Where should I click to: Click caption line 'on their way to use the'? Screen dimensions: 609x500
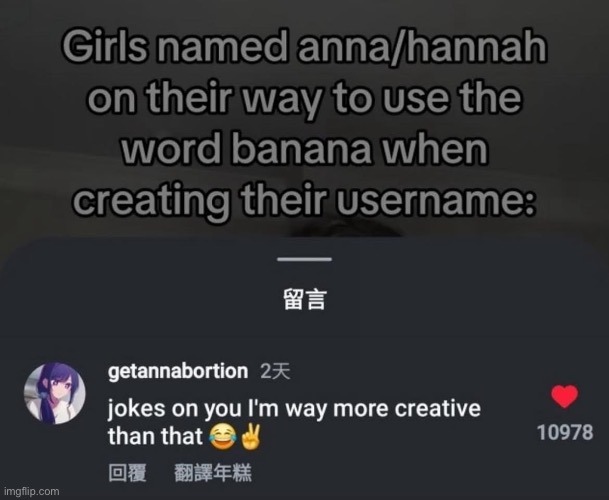pyautogui.click(x=304, y=98)
